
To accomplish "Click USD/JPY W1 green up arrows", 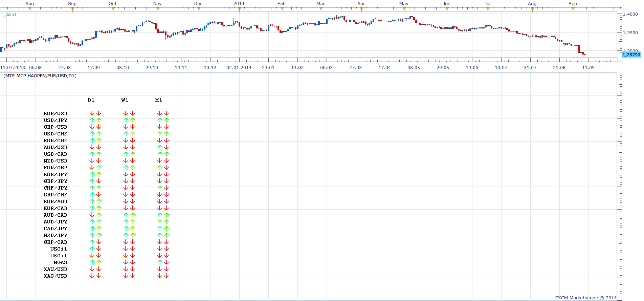I will (129, 120).
